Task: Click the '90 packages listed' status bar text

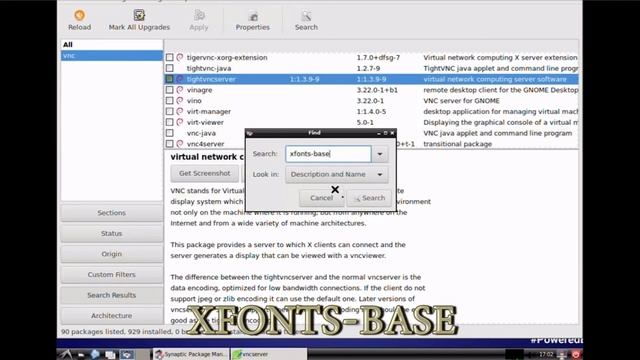Action: [x=92, y=332]
